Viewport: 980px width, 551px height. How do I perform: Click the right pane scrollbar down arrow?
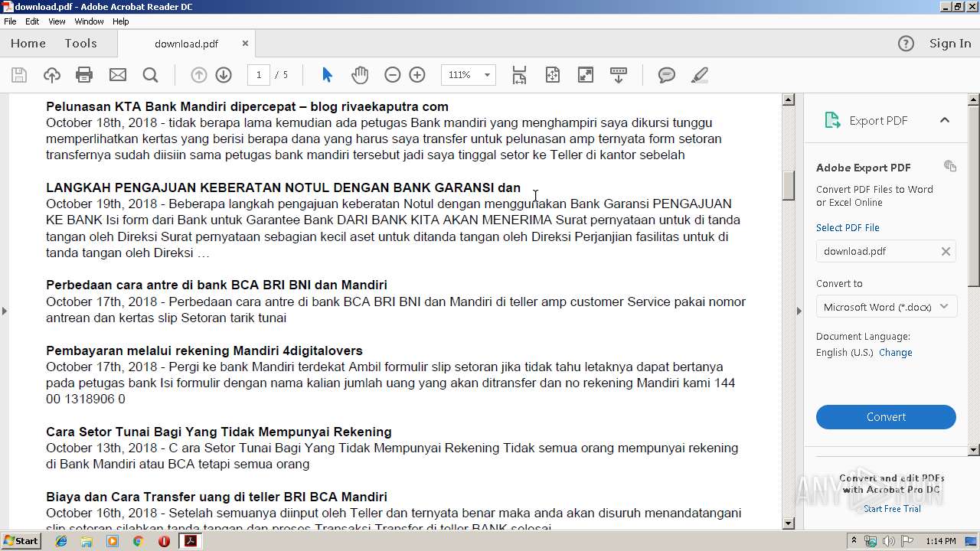(974, 450)
